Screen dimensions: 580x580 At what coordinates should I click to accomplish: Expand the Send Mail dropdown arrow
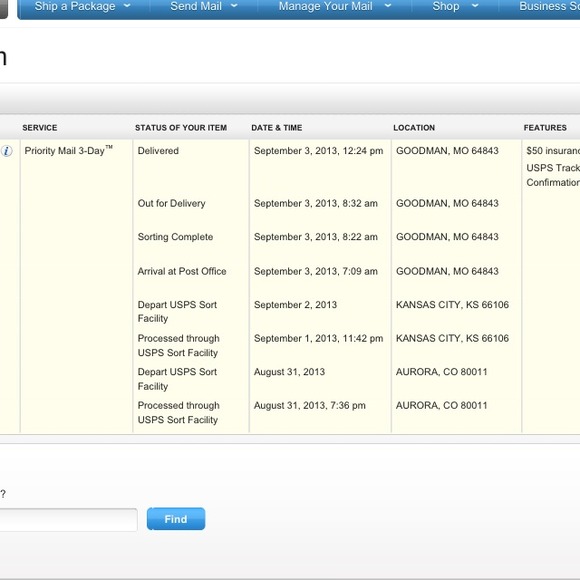click(234, 6)
